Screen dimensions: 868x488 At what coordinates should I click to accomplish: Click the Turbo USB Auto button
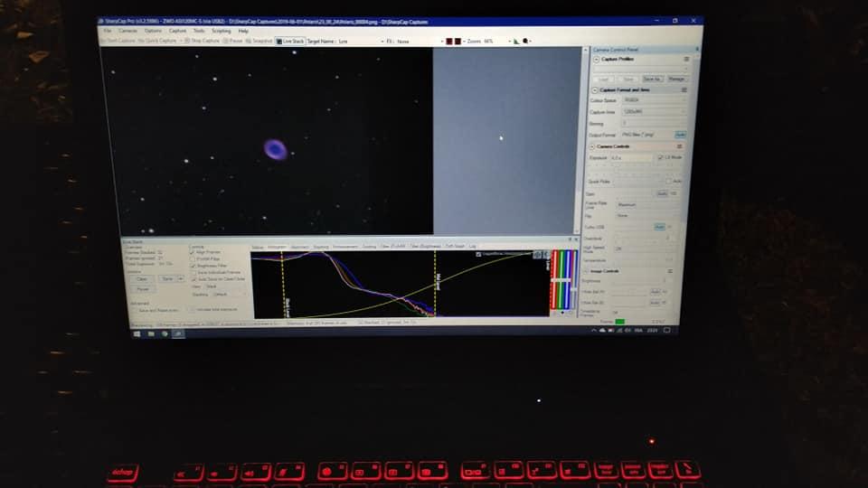tap(659, 227)
